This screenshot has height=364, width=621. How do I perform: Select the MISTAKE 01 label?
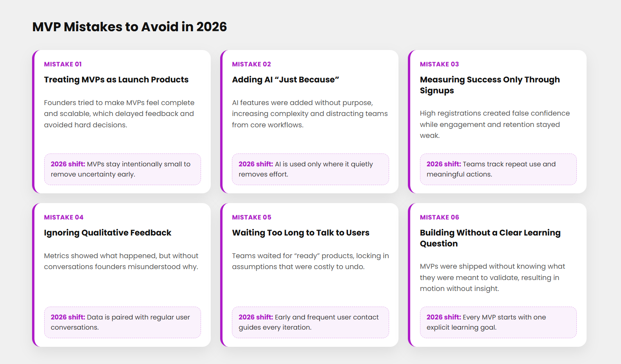pyautogui.click(x=63, y=64)
